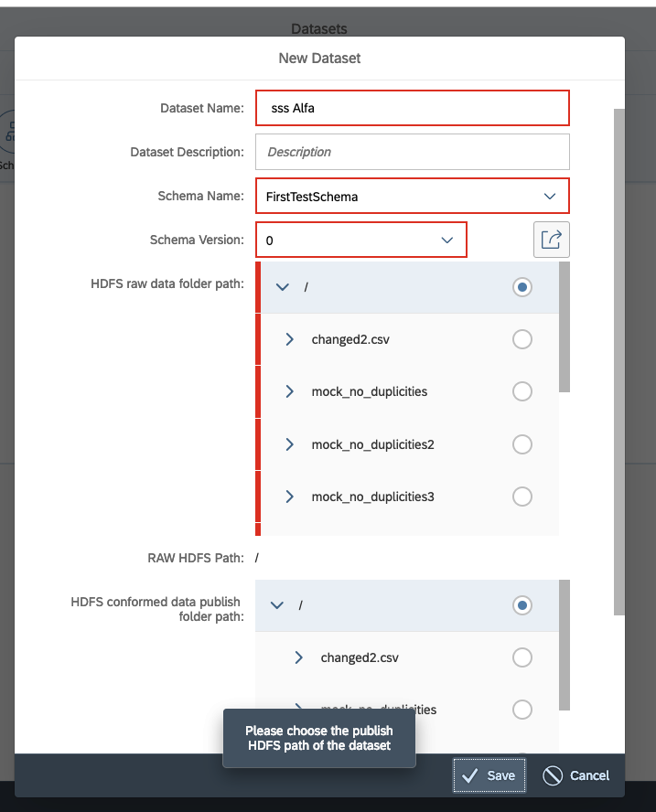
Task: Select mock_no_duplicities2 radio button
Action: coord(522,444)
